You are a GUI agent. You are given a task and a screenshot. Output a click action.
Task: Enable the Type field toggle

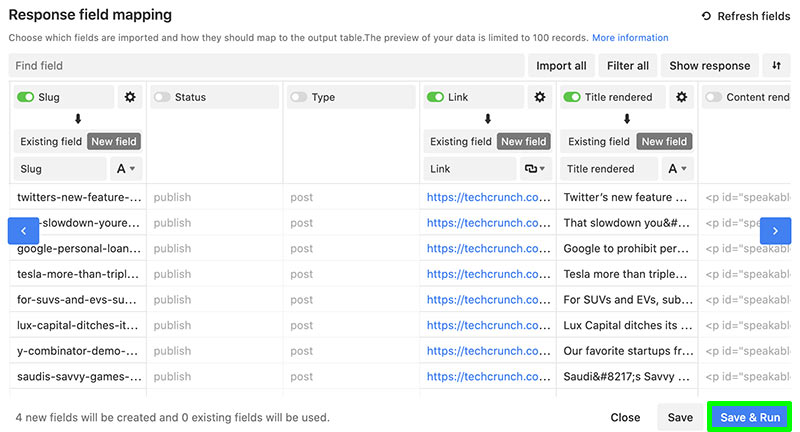(299, 97)
